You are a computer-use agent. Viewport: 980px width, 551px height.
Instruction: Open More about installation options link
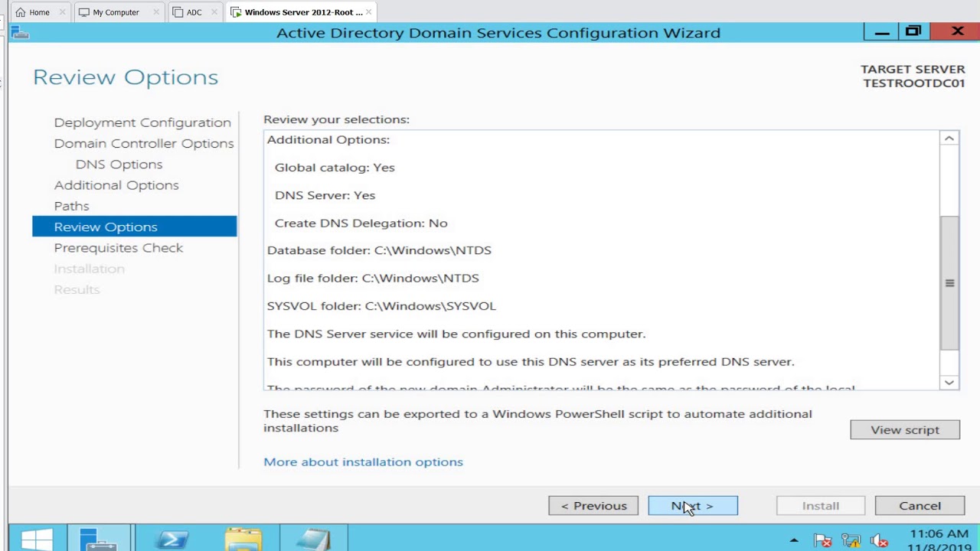(x=363, y=462)
